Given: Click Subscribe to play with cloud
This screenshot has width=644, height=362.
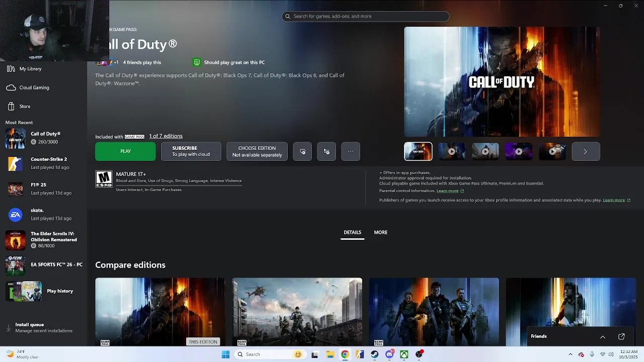Looking at the screenshot, I should click(x=191, y=151).
